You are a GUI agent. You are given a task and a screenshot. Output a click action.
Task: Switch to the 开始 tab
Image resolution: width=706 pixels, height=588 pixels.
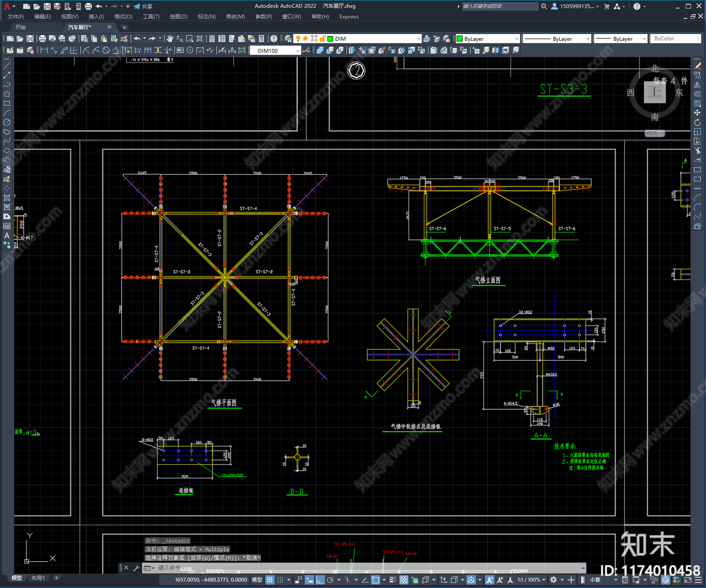(x=21, y=27)
